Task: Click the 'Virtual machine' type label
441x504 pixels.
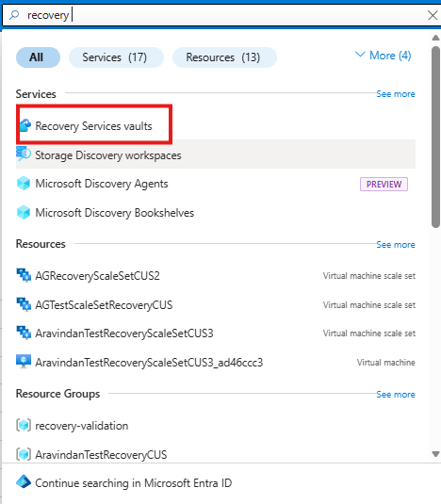Action: (386, 363)
